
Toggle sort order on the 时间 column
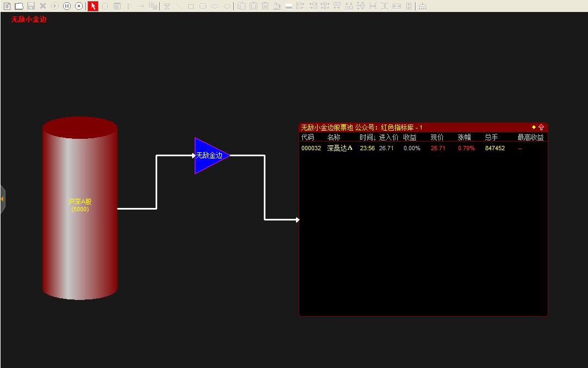pos(366,137)
